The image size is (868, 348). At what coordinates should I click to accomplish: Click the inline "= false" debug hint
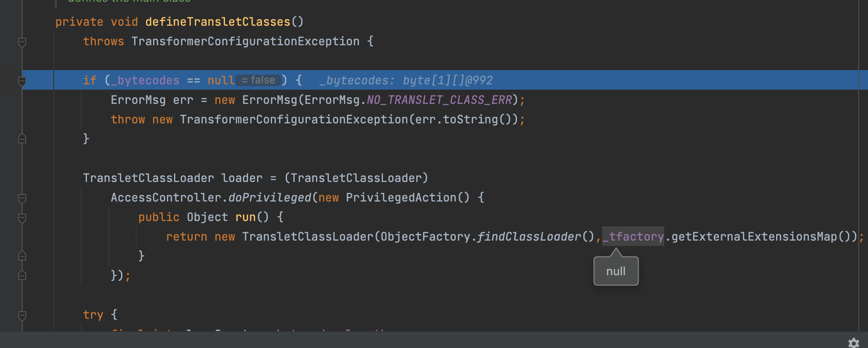pyautogui.click(x=258, y=80)
